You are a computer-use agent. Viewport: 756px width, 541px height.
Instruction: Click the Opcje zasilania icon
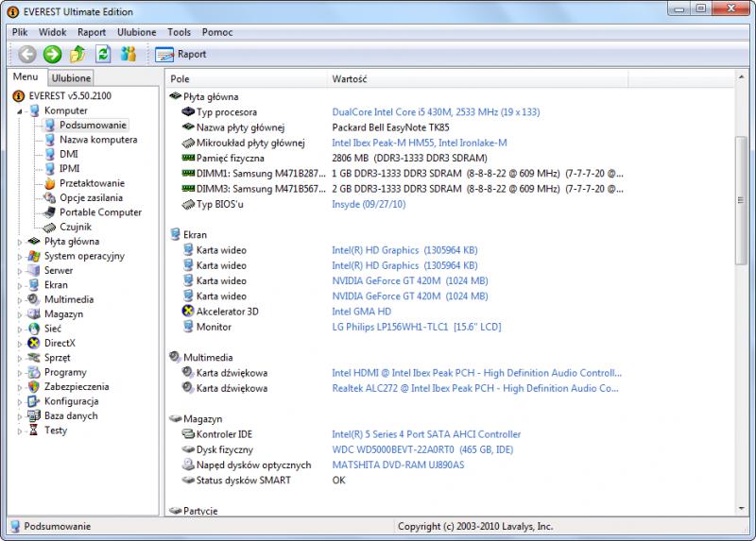pyautogui.click(x=50, y=197)
